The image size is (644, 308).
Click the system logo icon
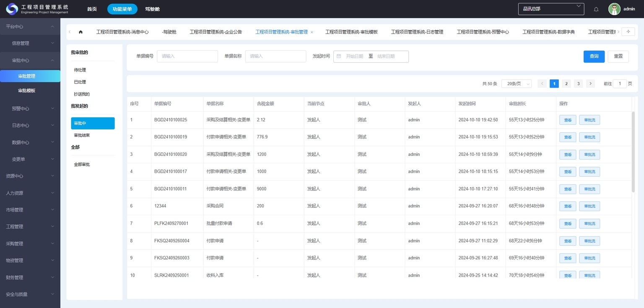click(x=11, y=9)
